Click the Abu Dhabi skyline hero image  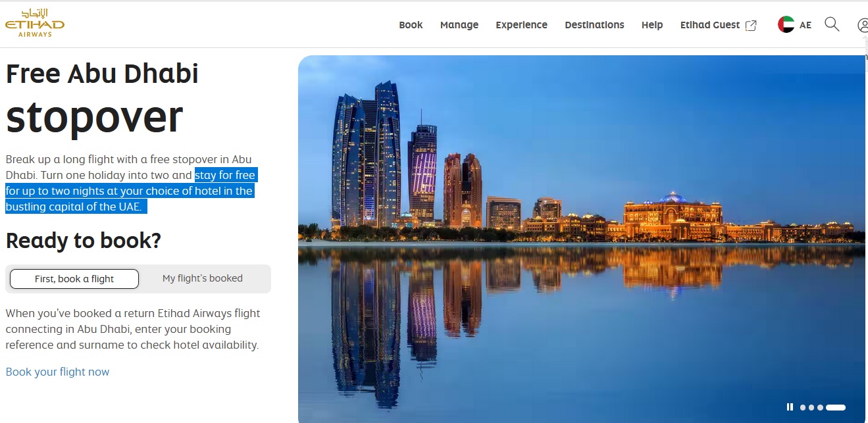click(582, 239)
